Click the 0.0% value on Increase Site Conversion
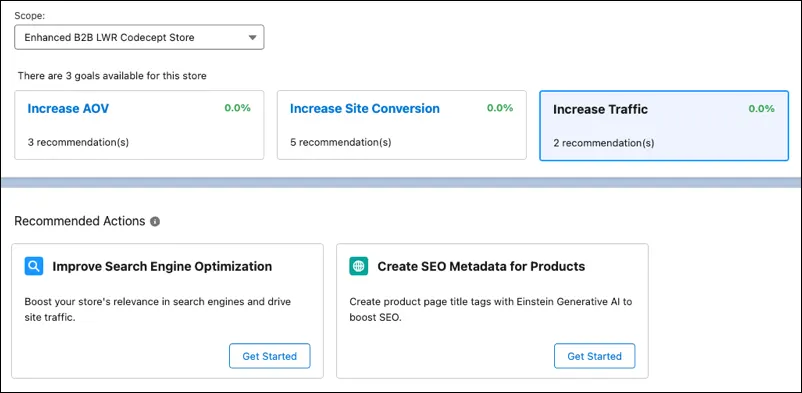Screen dimensions: 802x393 coord(500,108)
